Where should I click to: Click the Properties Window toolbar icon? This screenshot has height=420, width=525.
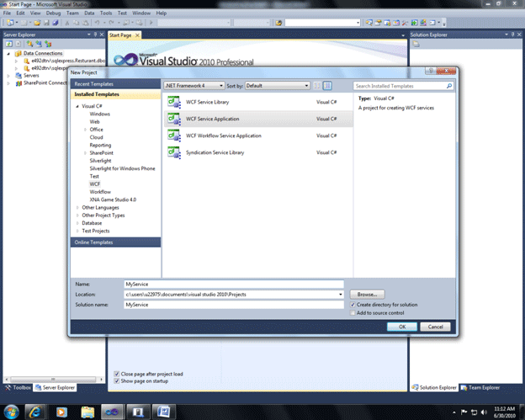(x=378, y=23)
